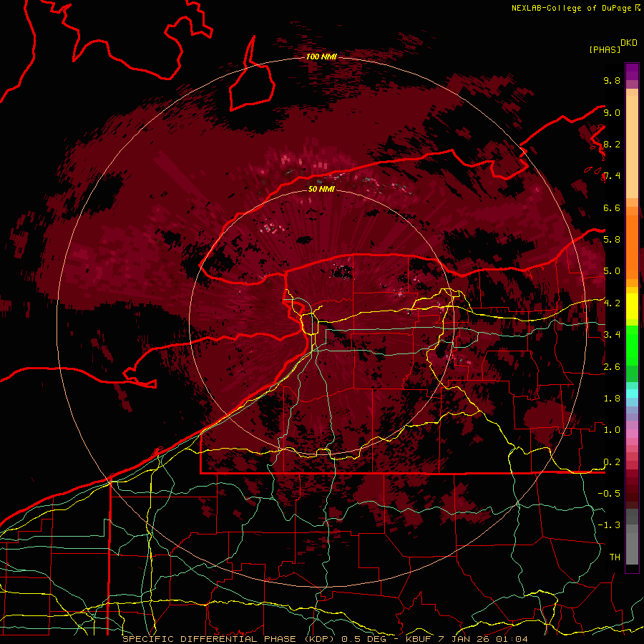
Task: Click the 9.8 value on color scale
Action: click(612, 80)
